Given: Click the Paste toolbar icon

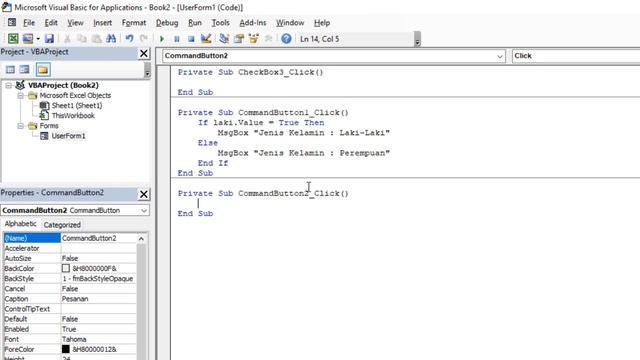Looking at the screenshot, I should point(97,39).
